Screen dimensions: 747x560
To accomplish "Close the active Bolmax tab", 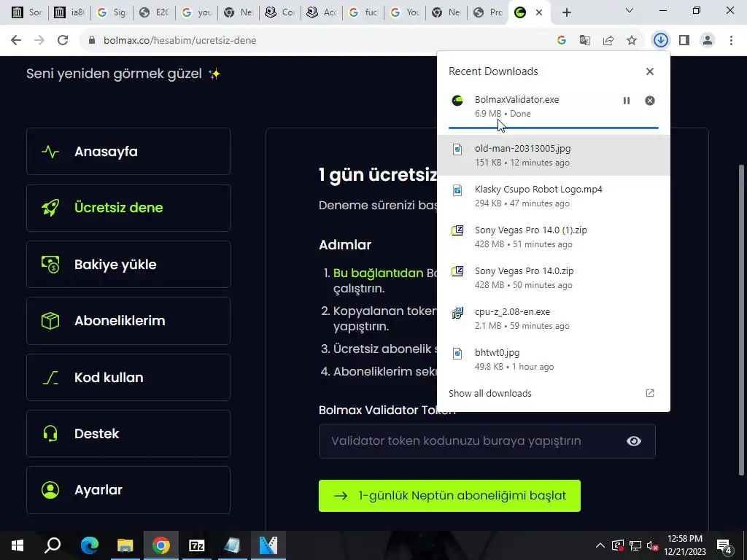I will (x=539, y=12).
